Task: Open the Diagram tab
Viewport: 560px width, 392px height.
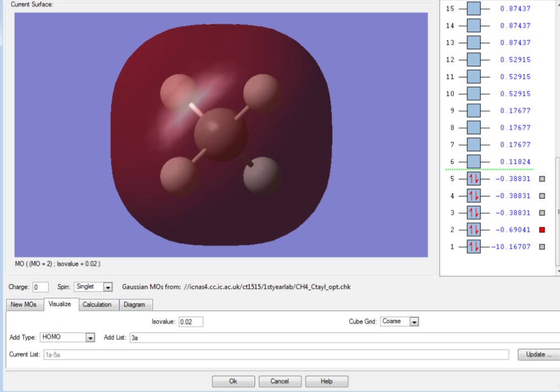Action: click(x=135, y=304)
